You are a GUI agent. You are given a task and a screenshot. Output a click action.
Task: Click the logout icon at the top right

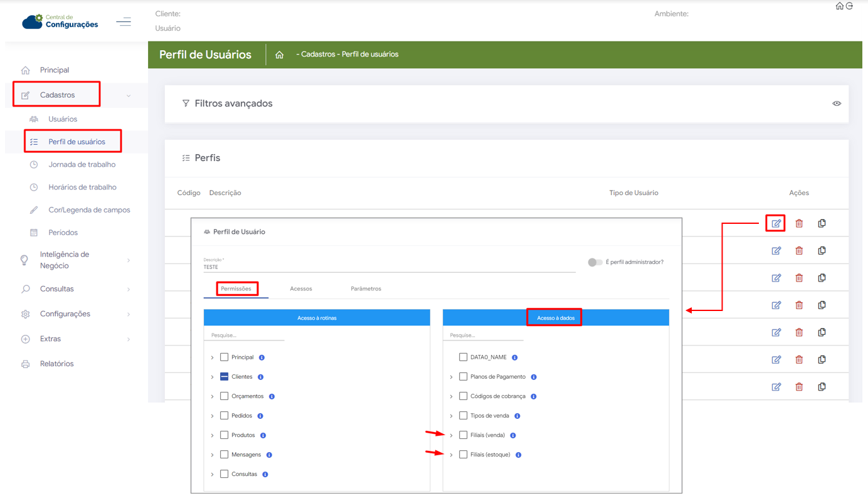850,6
